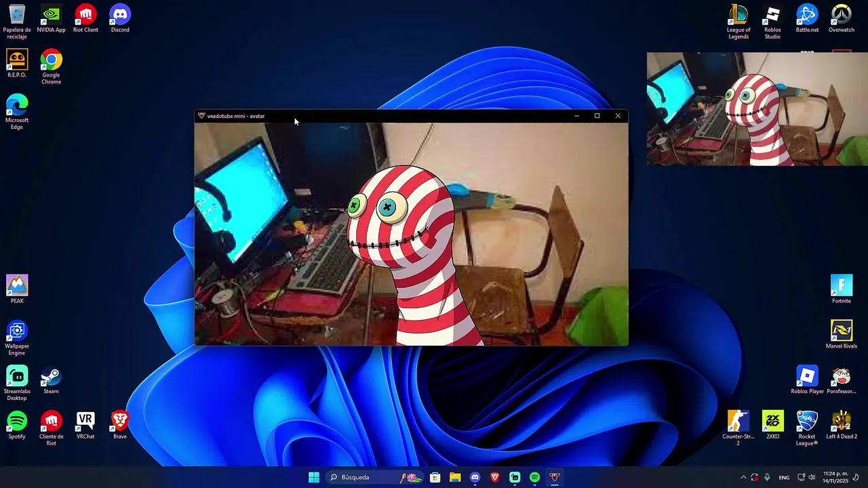
Task: Select the Spotify desktop shortcut
Action: pyautogui.click(x=17, y=425)
